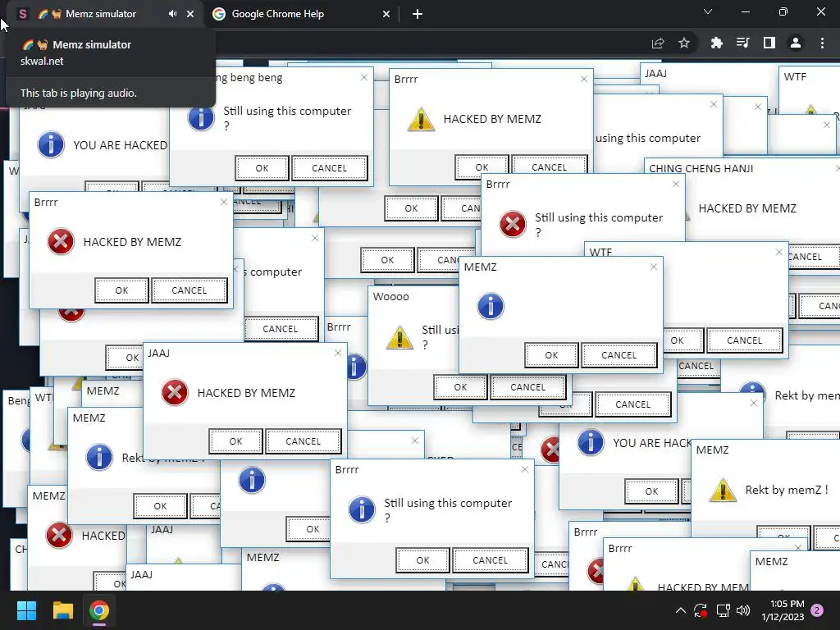Screen dimensions: 840x630
Task: Click the share this page icon
Action: coord(658,43)
